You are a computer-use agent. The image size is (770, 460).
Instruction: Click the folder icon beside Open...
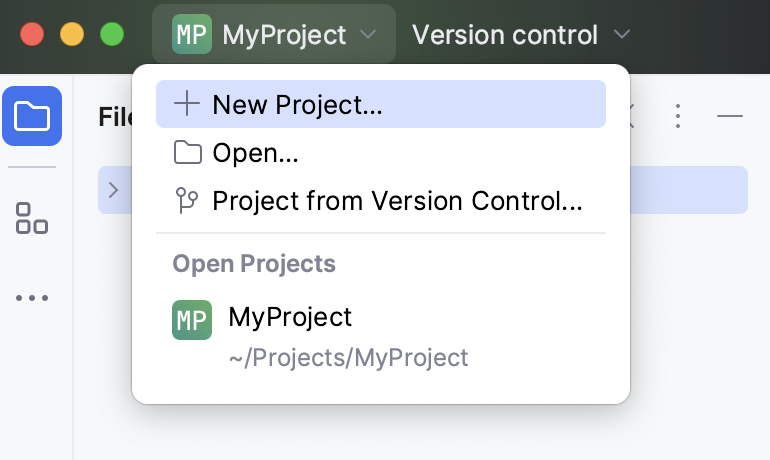coord(187,153)
